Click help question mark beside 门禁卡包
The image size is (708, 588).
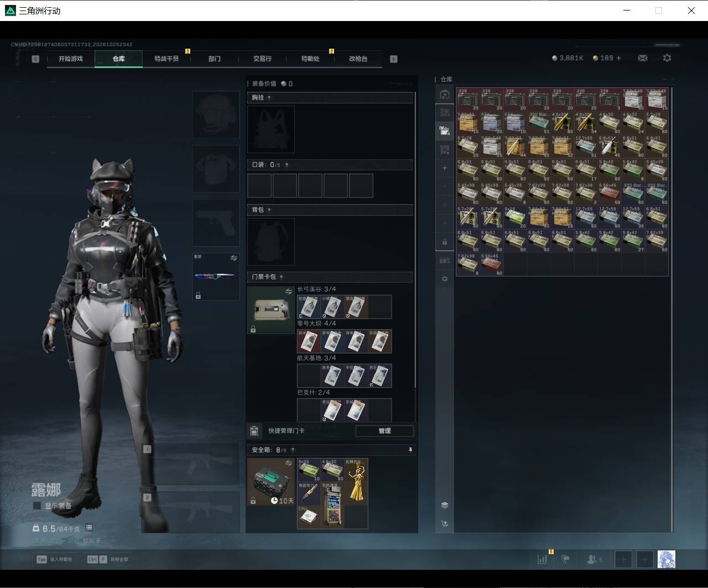point(281,277)
